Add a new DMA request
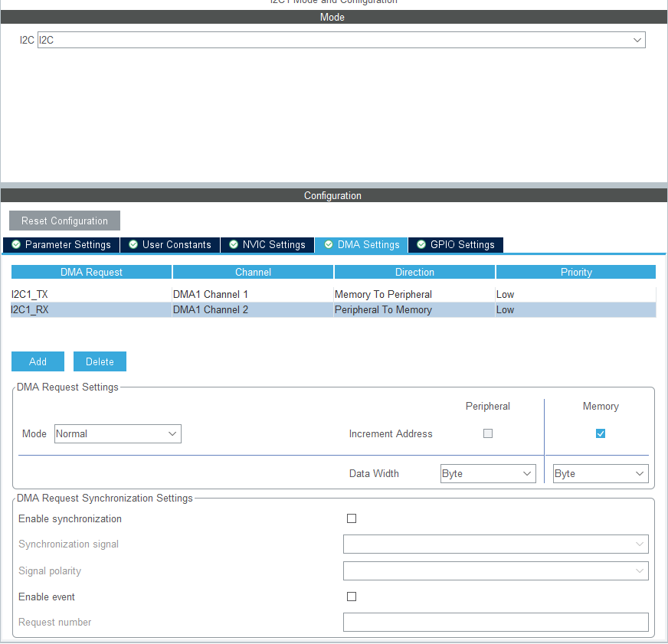This screenshot has width=668, height=644. click(38, 361)
